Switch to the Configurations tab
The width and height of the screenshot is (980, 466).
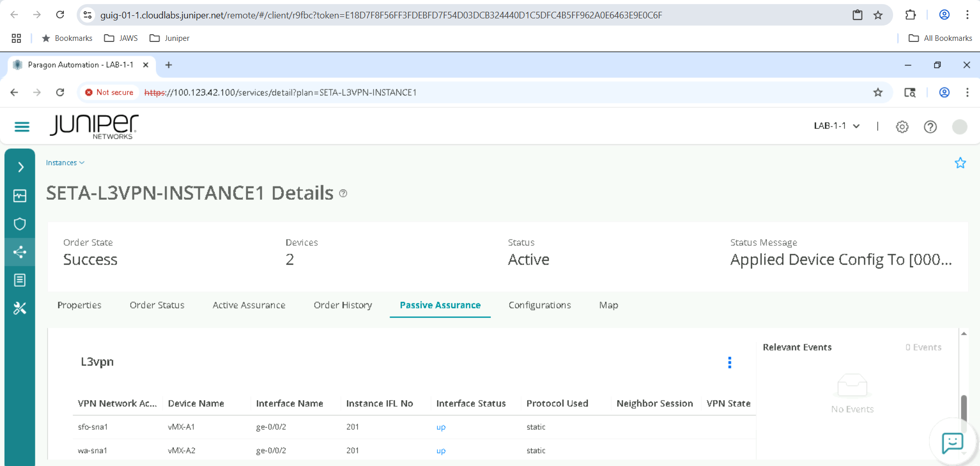coord(539,305)
